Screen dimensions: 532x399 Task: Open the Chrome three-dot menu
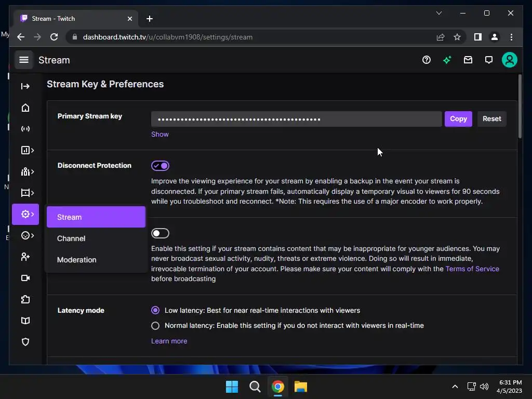coord(511,37)
